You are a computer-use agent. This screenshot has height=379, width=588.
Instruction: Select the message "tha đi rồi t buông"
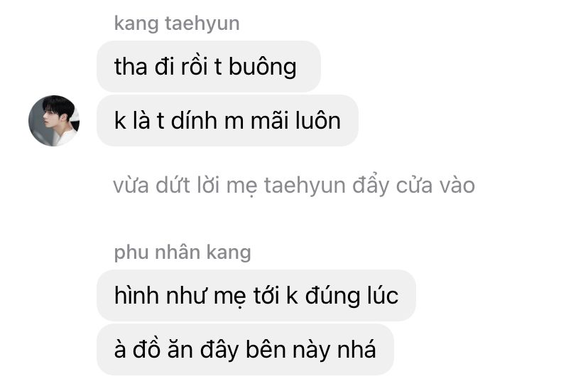[x=209, y=66]
